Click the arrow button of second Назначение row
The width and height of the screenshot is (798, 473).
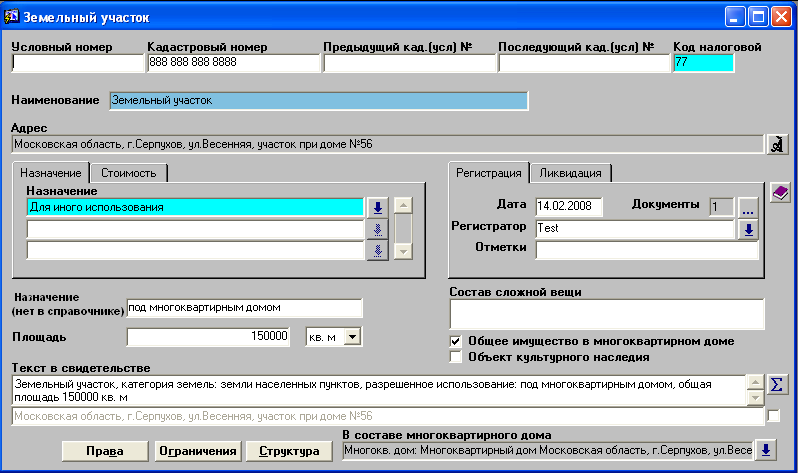[x=378, y=229]
